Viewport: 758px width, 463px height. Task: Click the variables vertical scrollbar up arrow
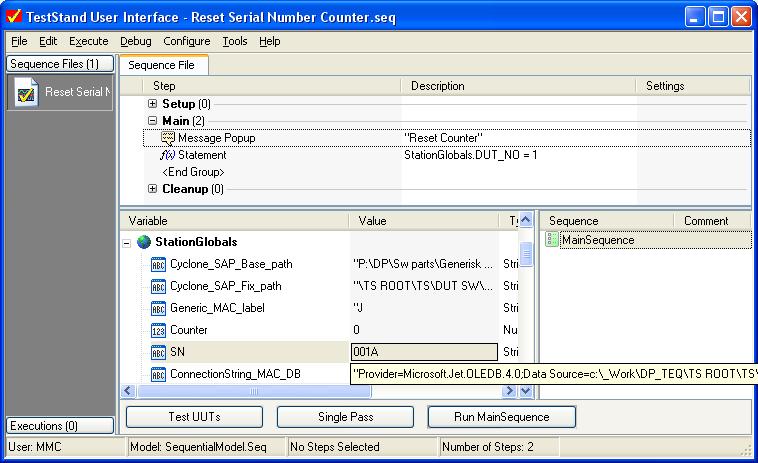(526, 220)
